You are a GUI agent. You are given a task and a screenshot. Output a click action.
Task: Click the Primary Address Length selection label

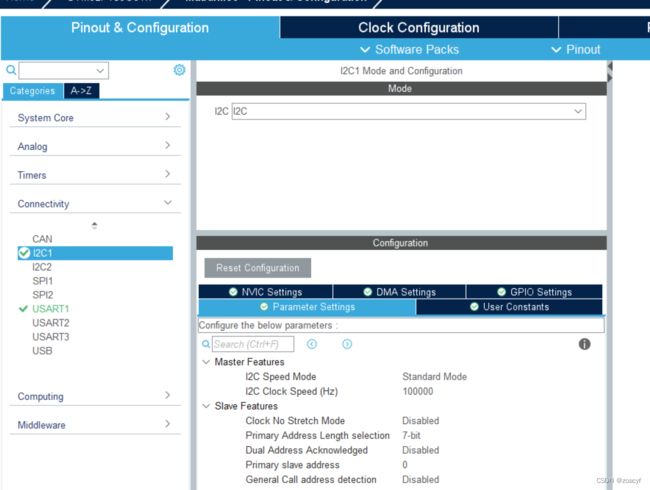[x=318, y=435]
